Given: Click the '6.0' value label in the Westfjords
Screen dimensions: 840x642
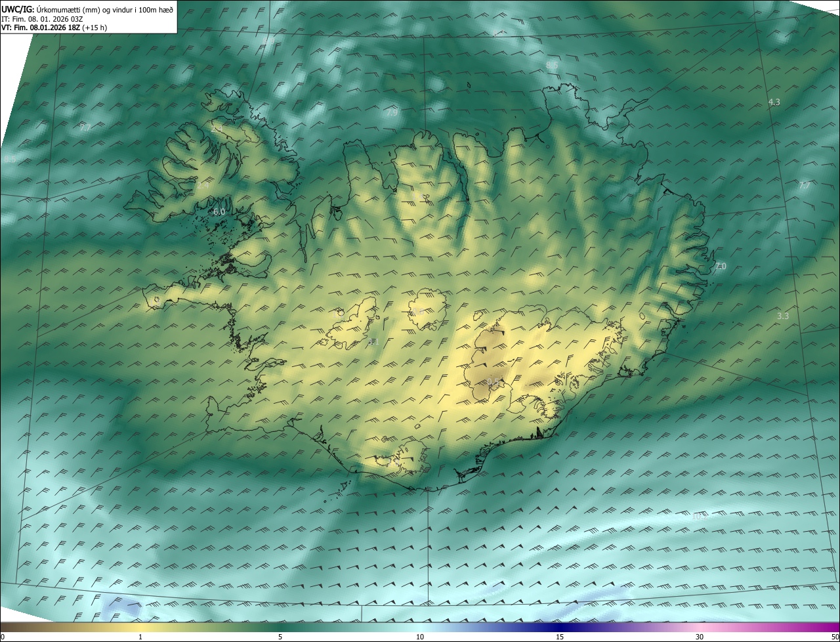Looking at the screenshot, I should coord(219,211).
